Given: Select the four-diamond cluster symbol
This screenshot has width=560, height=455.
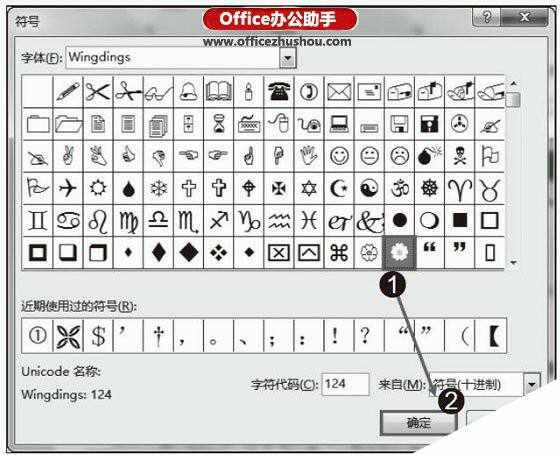Looking at the screenshot, I should (x=218, y=252).
